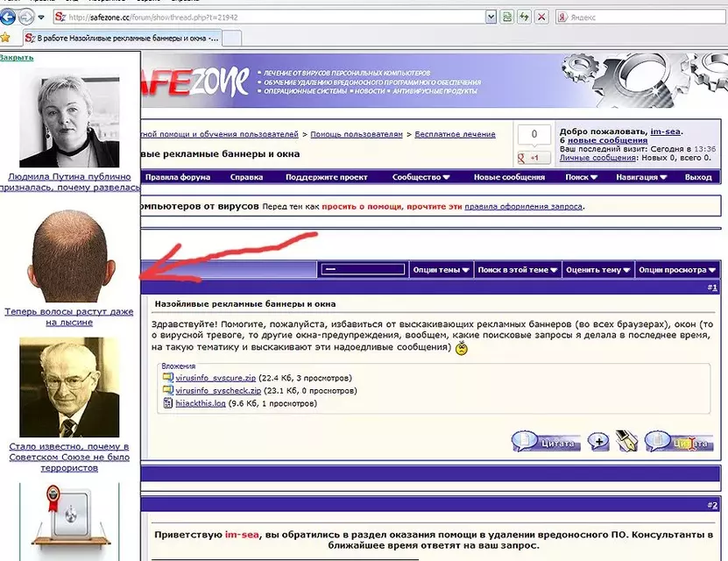The height and width of the screenshot is (561, 728).
Task: Open 'Поддержите проект' menu item
Action: [327, 177]
